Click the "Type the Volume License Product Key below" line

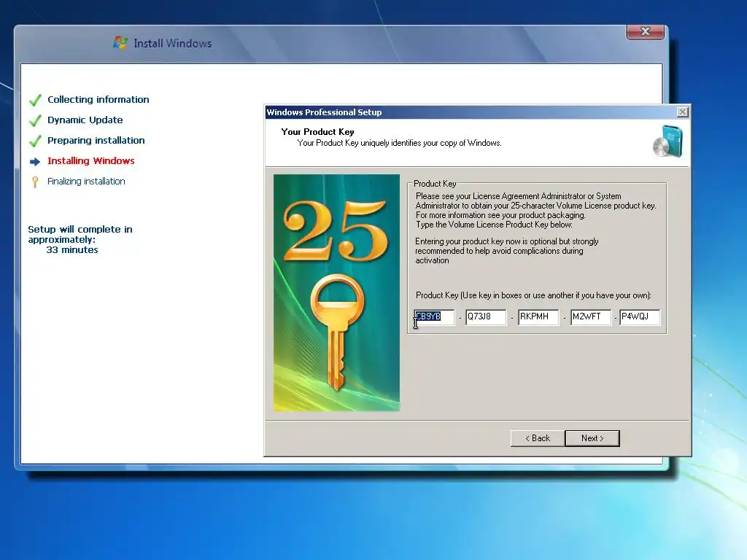pyautogui.click(x=494, y=225)
